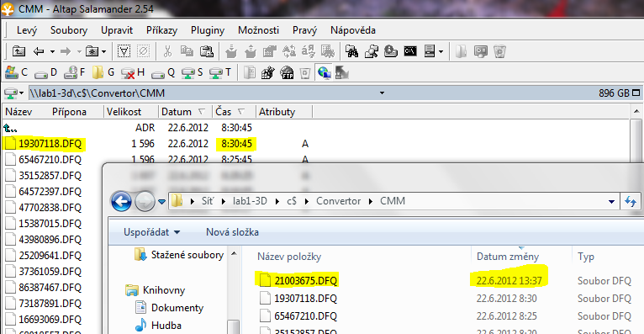644x334 pixels.
Task: Go to parent directory toolbar icon
Action: [18, 52]
